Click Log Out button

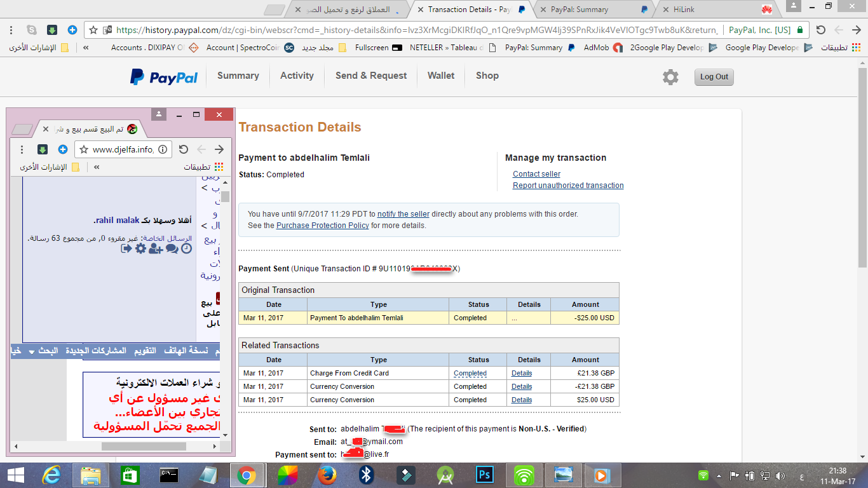(714, 77)
